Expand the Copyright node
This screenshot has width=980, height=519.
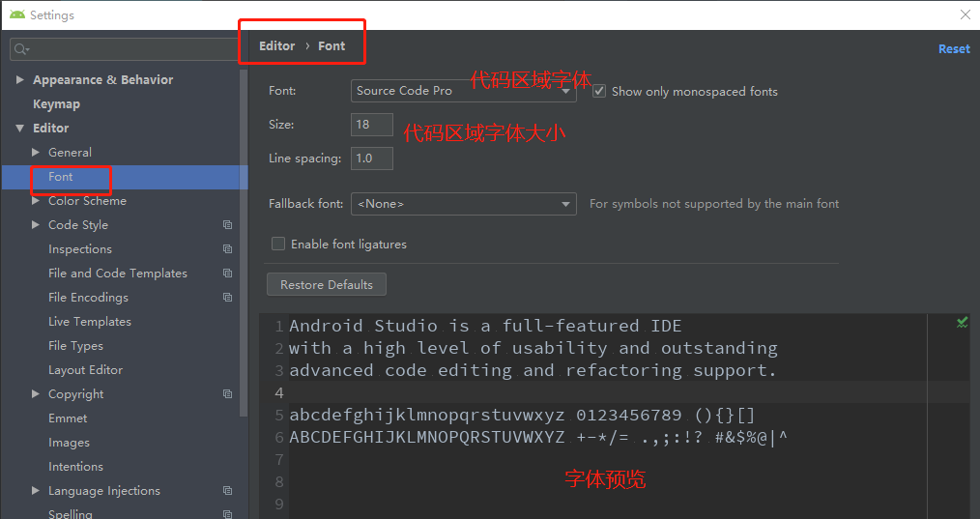[x=36, y=394]
